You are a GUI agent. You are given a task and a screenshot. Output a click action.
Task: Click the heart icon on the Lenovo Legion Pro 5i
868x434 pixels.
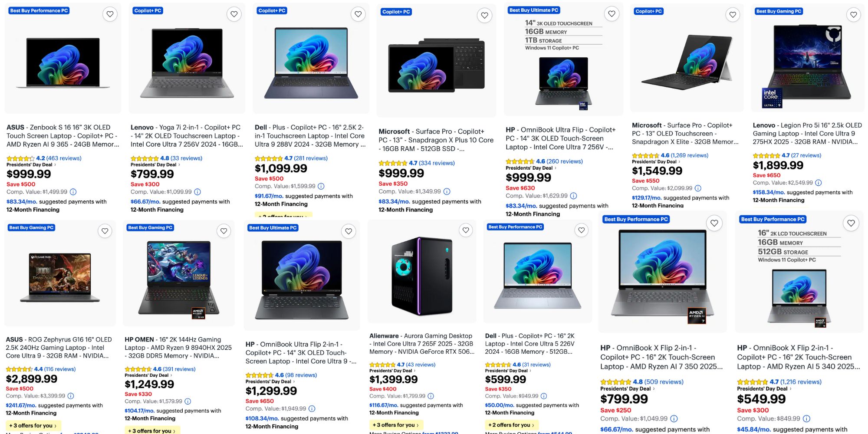pyautogui.click(x=853, y=14)
